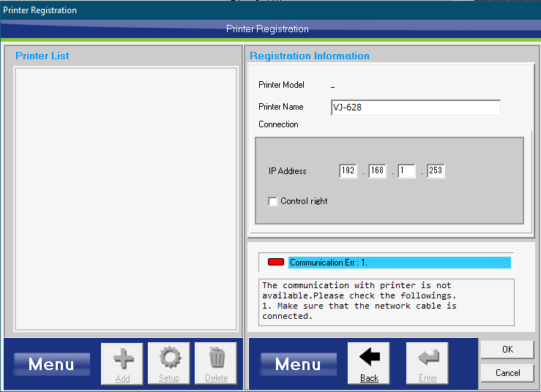Click the 'Registration Information' heading
This screenshot has width=541, height=392.
tap(310, 56)
